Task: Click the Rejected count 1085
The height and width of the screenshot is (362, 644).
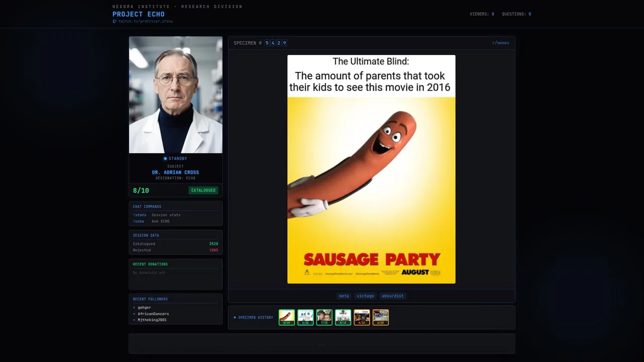Action: [214, 250]
